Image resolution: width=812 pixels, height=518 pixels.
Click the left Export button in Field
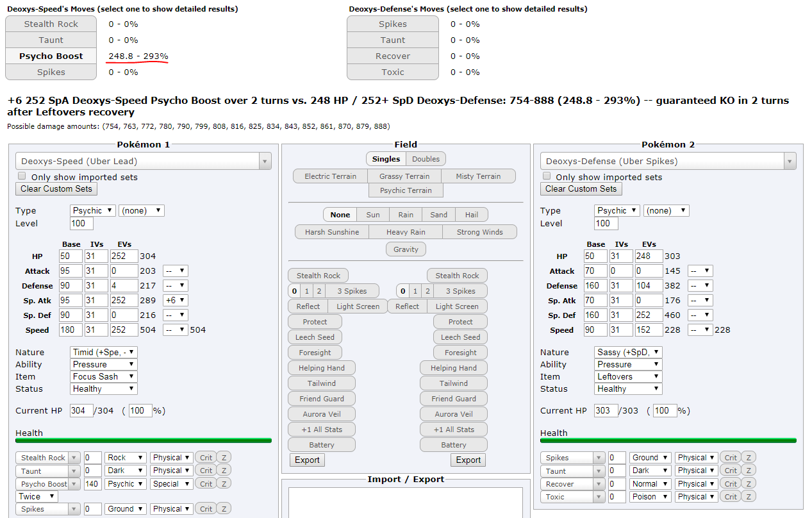[307, 460]
